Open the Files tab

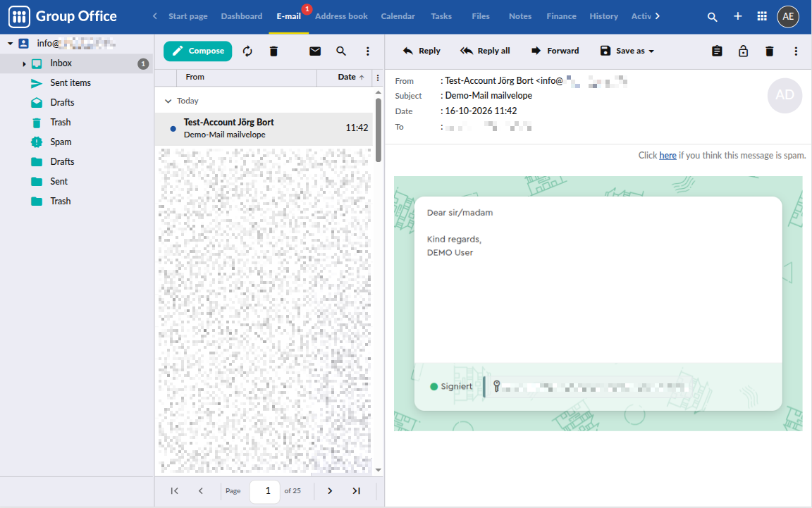[481, 17]
